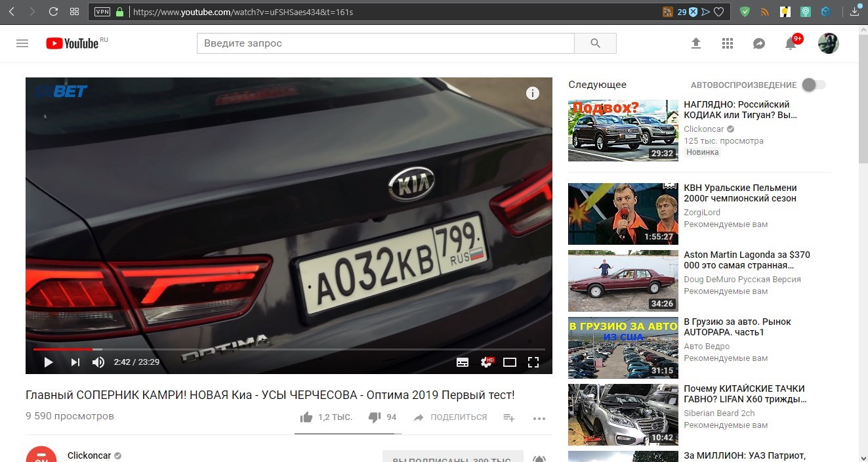
Task: Play the paused video
Action: 49,362
